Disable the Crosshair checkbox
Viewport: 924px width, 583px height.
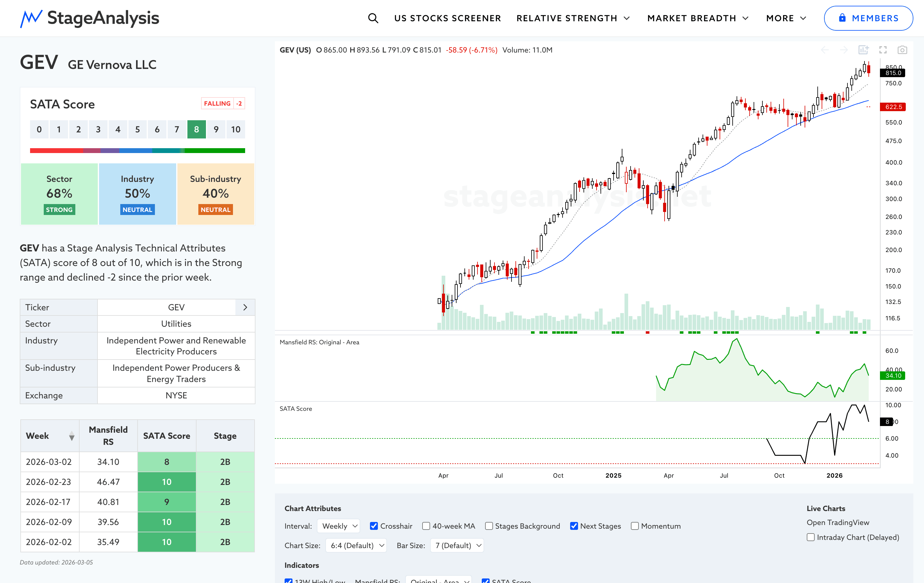tap(374, 526)
